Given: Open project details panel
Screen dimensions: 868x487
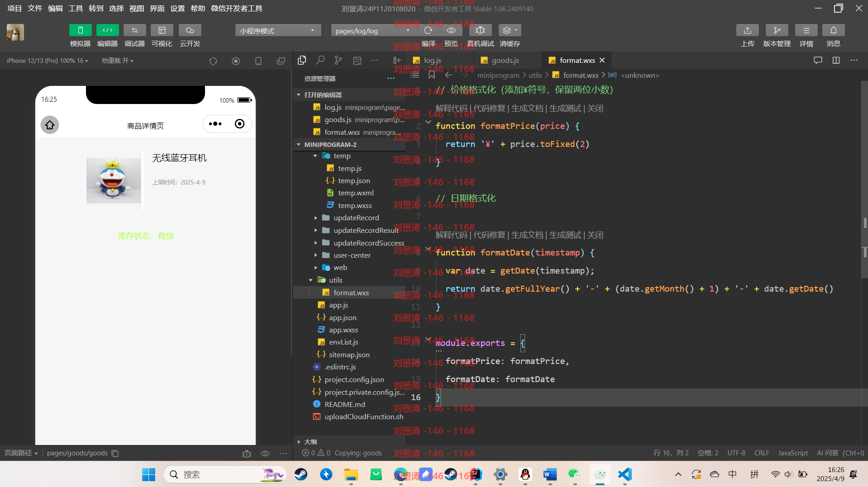Looking at the screenshot, I should tap(806, 30).
